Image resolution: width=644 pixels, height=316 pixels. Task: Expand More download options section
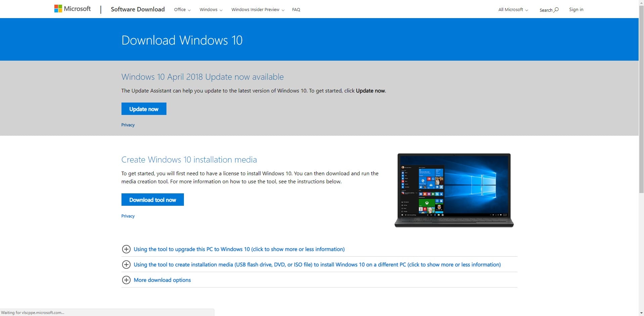[x=162, y=280]
